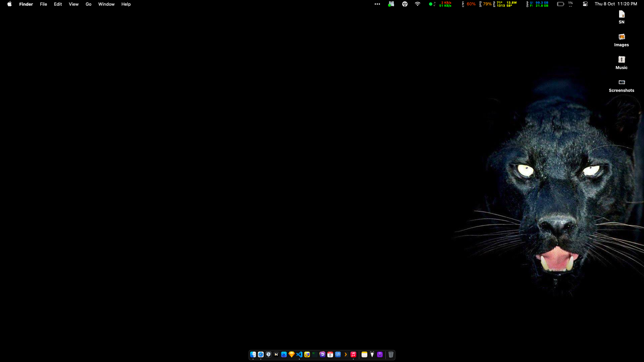Launch qBittorrent from the Dock
This screenshot has height=362, width=644.
coord(338,354)
